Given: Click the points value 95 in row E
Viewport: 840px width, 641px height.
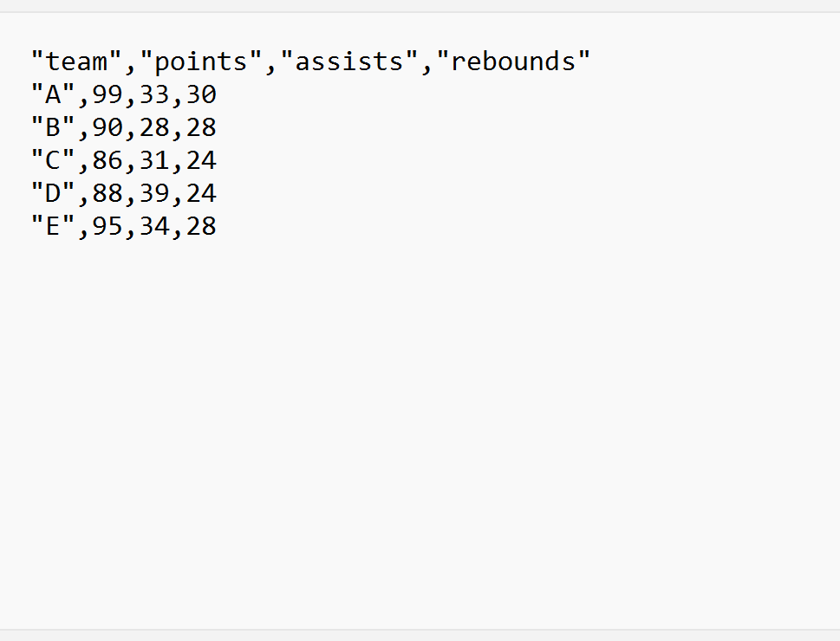Looking at the screenshot, I should pos(107,227).
